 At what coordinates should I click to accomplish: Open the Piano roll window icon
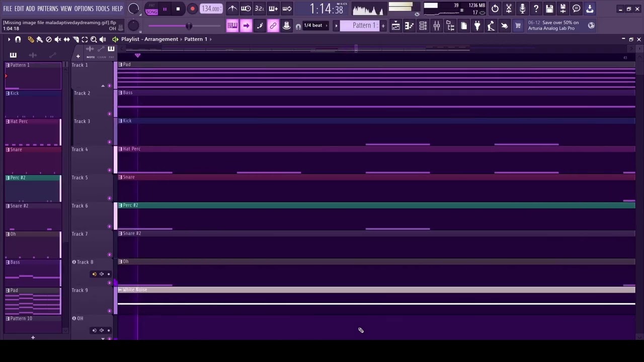coord(410,26)
